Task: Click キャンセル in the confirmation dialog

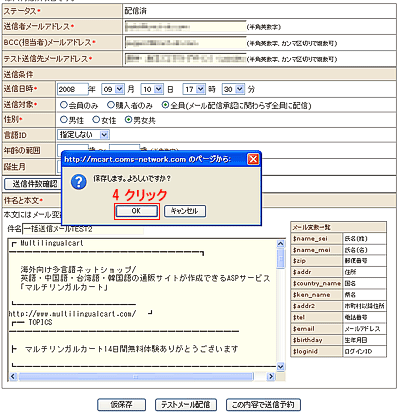Action: 185,211
